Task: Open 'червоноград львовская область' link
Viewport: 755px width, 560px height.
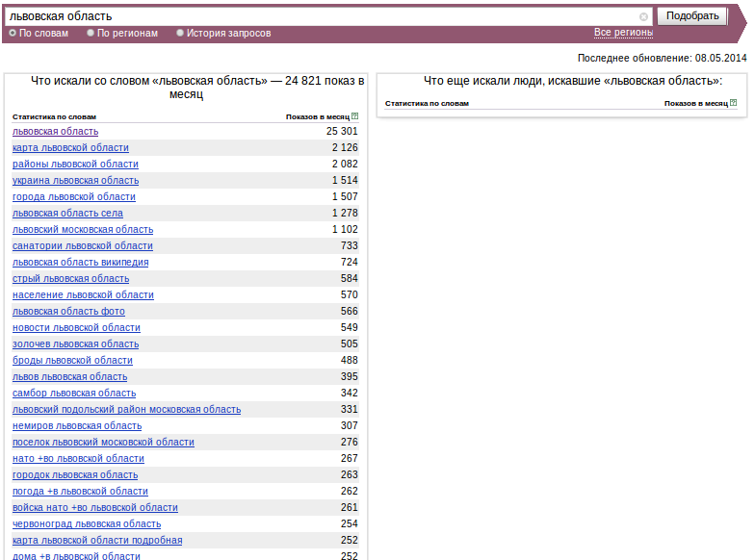Action: [87, 523]
